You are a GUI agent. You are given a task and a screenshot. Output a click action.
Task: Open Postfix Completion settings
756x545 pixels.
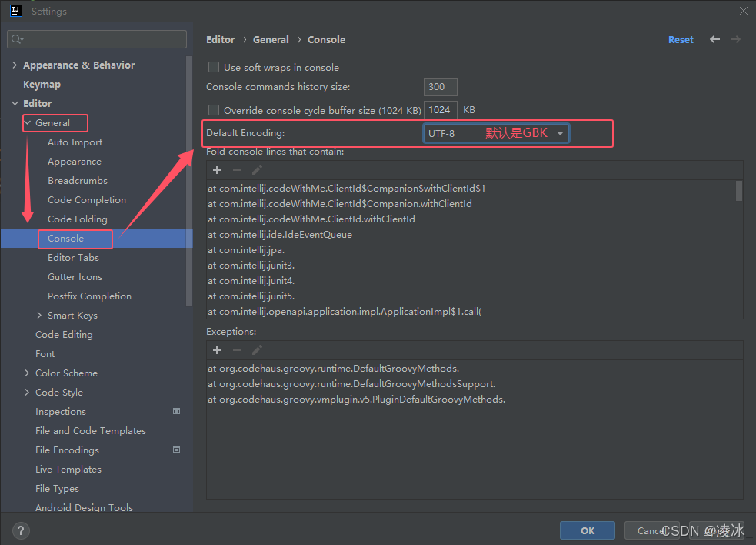[x=90, y=296]
